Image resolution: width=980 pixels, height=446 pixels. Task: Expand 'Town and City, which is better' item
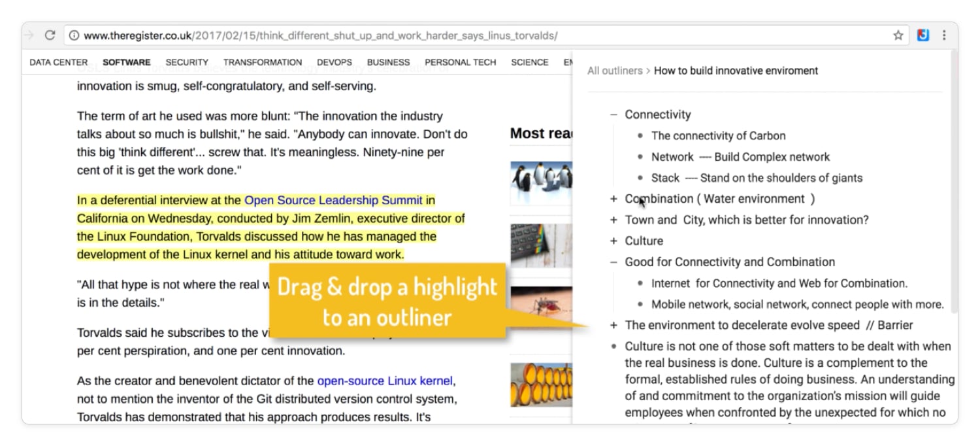tap(613, 220)
